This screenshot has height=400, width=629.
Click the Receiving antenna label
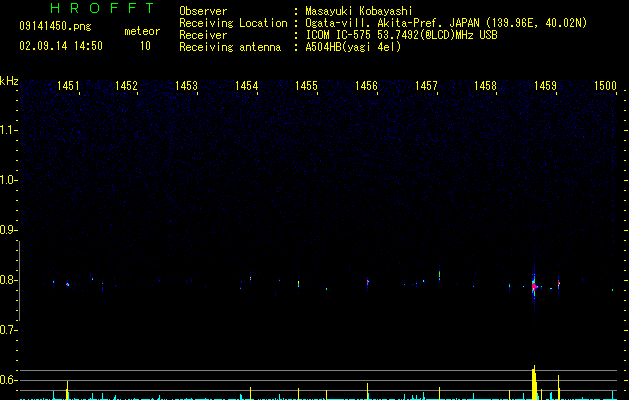(x=230, y=47)
